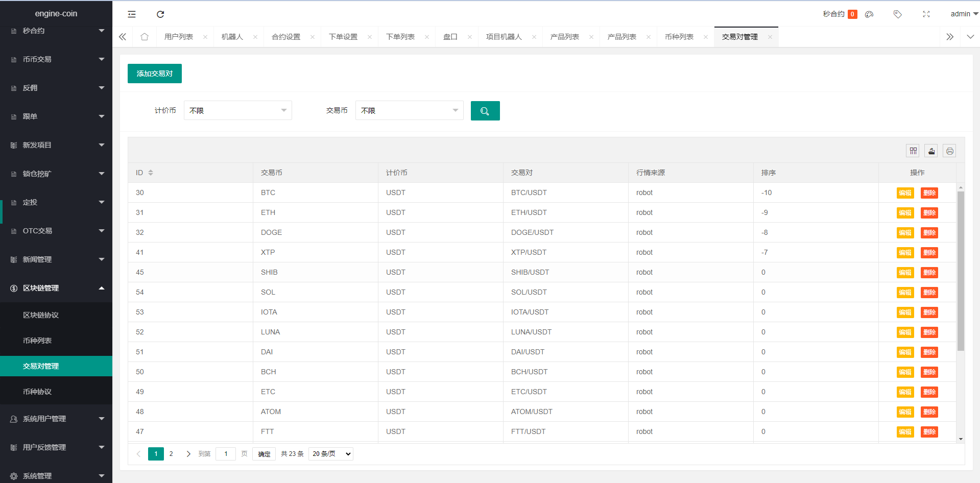Print the table using the printer icon
The image size is (980, 483).
coord(949,151)
